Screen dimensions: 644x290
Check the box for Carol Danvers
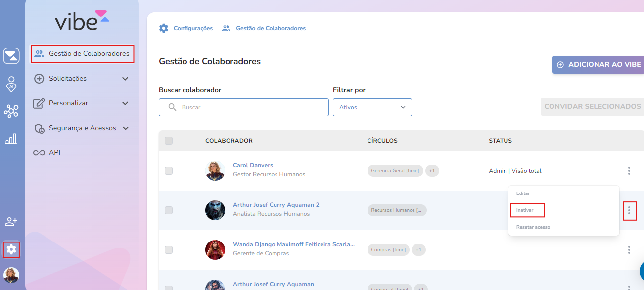pyautogui.click(x=169, y=171)
